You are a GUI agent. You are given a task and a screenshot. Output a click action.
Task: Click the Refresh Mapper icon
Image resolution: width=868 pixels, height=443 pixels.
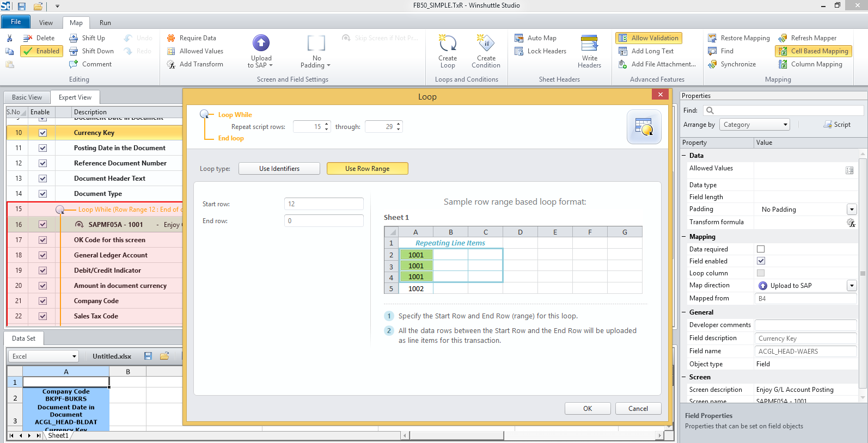tap(783, 38)
